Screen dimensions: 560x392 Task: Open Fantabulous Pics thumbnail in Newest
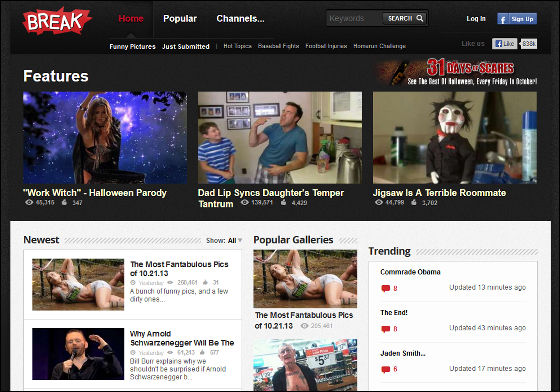point(78,285)
